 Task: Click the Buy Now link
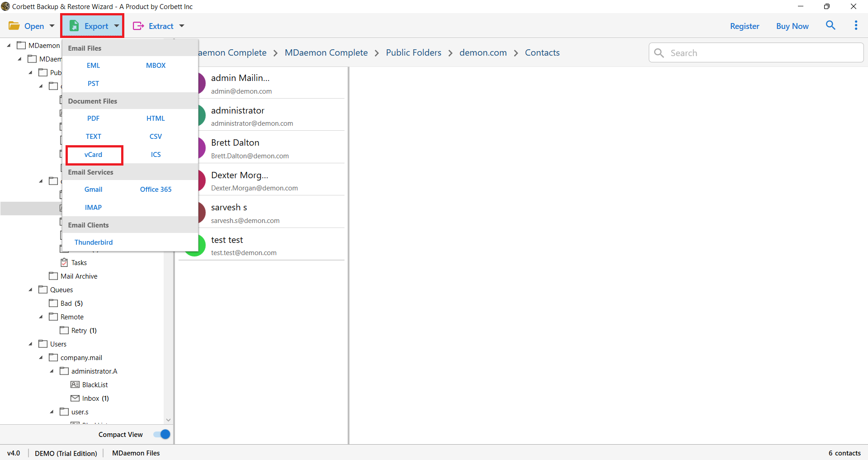click(792, 26)
